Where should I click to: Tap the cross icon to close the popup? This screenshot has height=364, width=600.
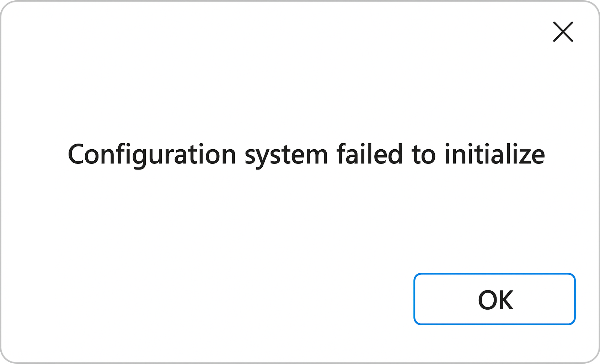click(563, 32)
